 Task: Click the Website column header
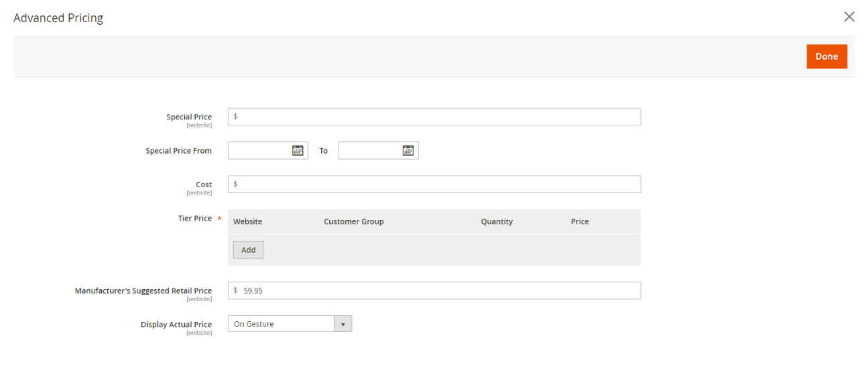pos(248,221)
